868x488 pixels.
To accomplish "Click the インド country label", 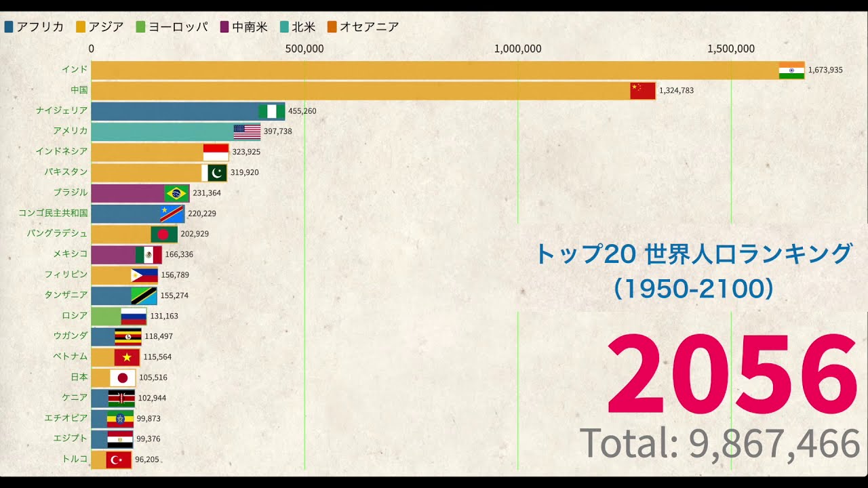I will coord(75,69).
